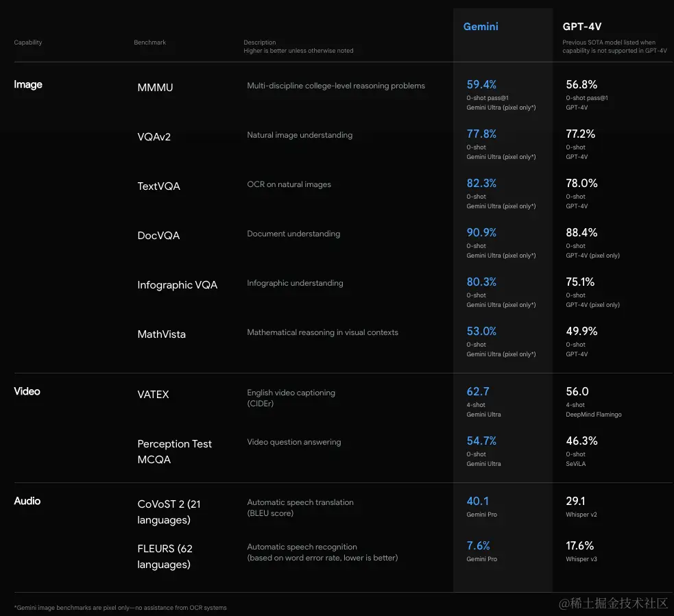Screen dimensions: 674x616
Task: Click 'Previous SOTA model listed' note
Action: click(614, 47)
